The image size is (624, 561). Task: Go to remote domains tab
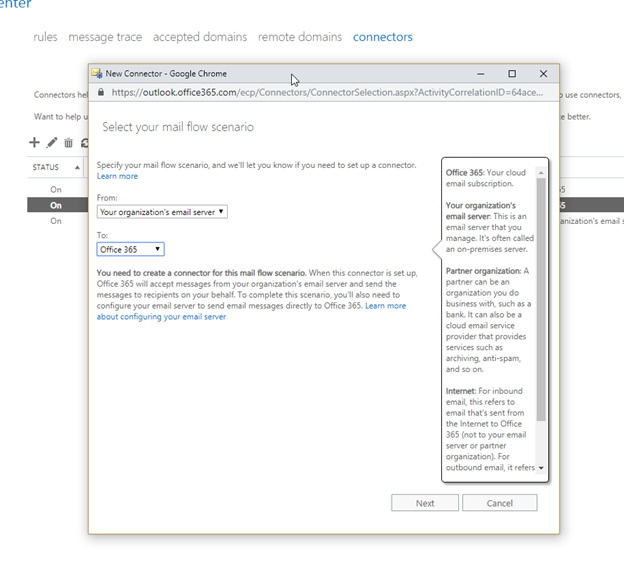click(300, 37)
